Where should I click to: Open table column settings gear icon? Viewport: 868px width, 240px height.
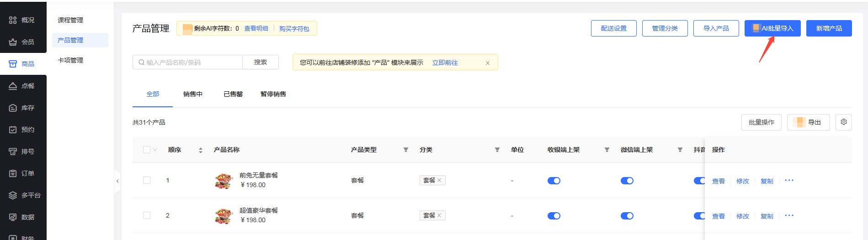843,122
